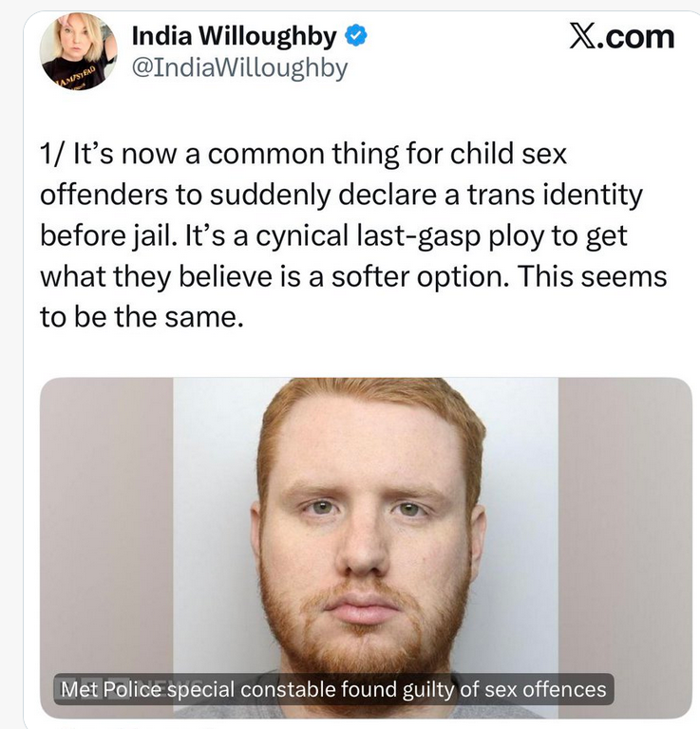Image resolution: width=700 pixels, height=729 pixels.
Task: Click 'guilty of sex offences' in the caption
Action: coord(504,689)
